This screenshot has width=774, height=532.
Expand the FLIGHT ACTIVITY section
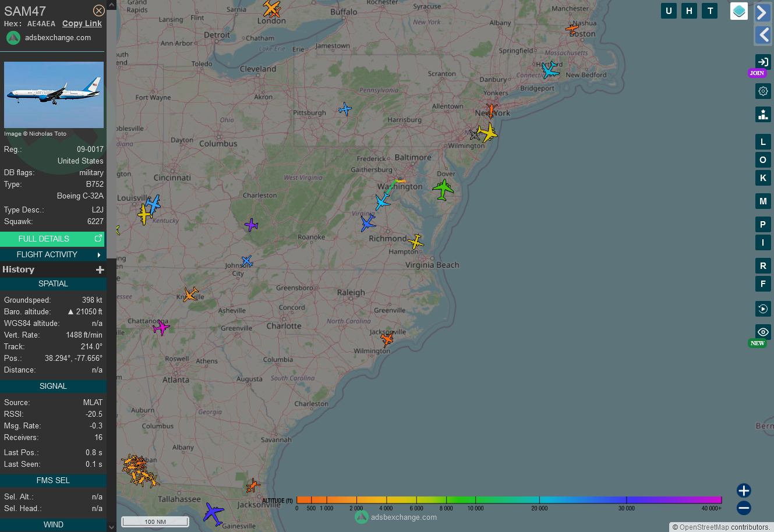pos(53,254)
